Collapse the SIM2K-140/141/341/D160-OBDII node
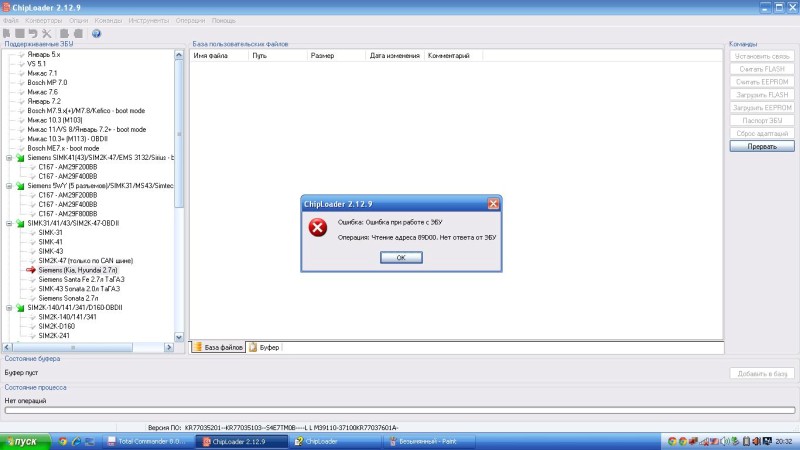 [x=9, y=307]
